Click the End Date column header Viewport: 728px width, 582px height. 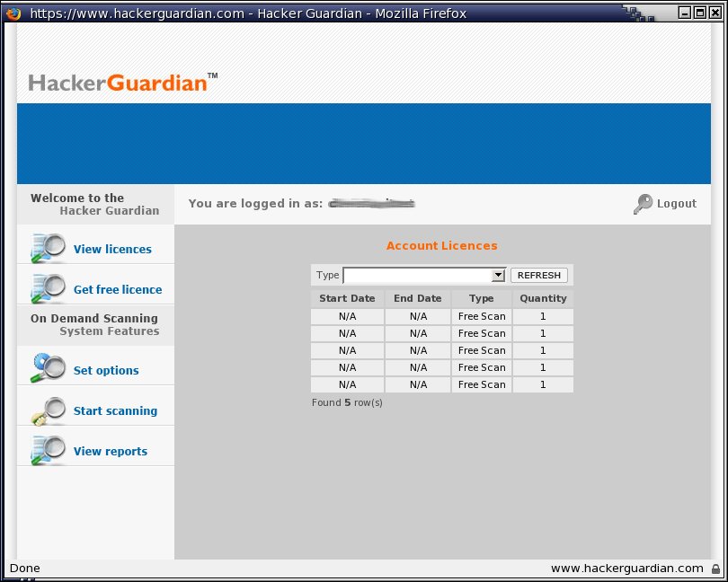pos(418,298)
